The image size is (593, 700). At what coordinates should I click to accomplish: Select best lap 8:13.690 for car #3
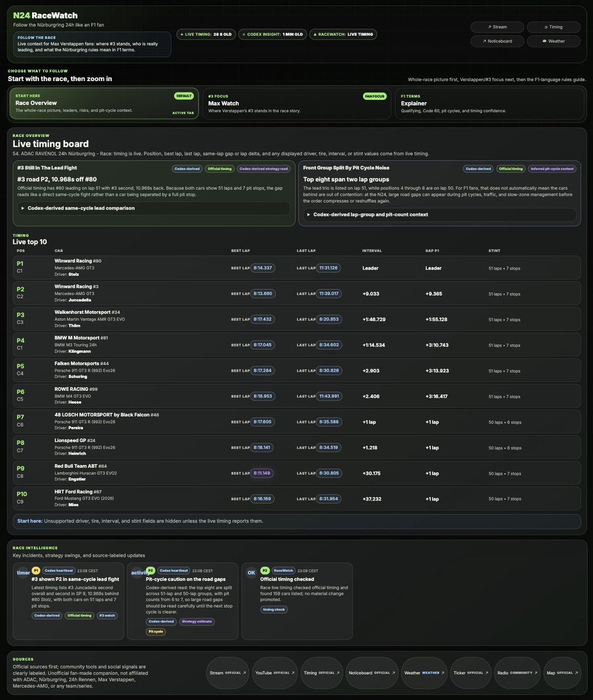tap(263, 293)
